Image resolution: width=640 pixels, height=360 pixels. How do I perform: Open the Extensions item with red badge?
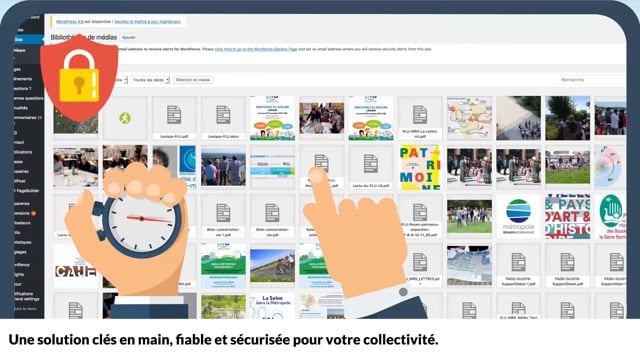pos(24,213)
